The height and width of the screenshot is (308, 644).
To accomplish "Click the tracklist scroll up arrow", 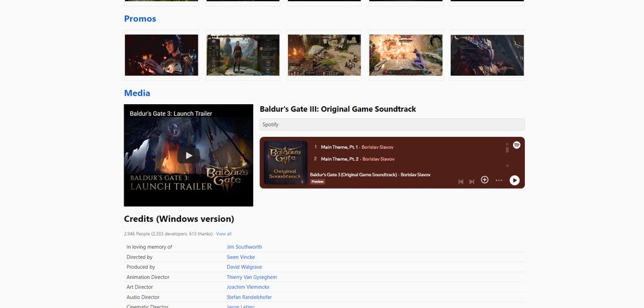I will click(507, 143).
